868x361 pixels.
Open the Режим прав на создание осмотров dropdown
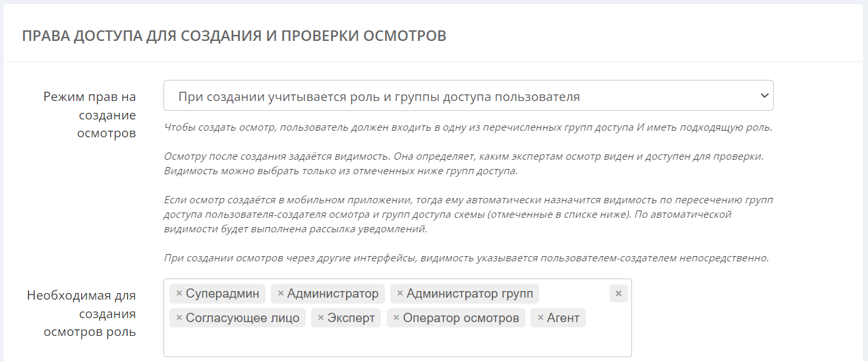pyautogui.click(x=468, y=96)
